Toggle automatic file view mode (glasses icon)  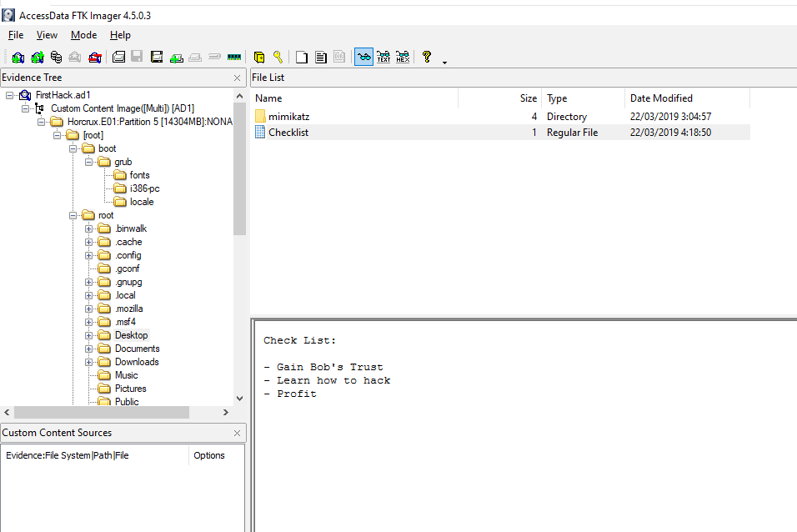point(363,58)
